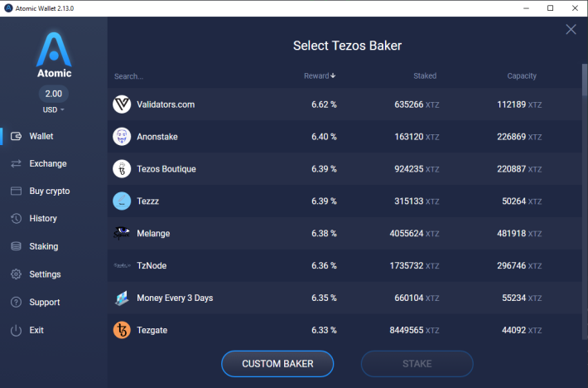
Task: Click the Atomic Wallet title bar icon
Action: [x=8, y=8]
